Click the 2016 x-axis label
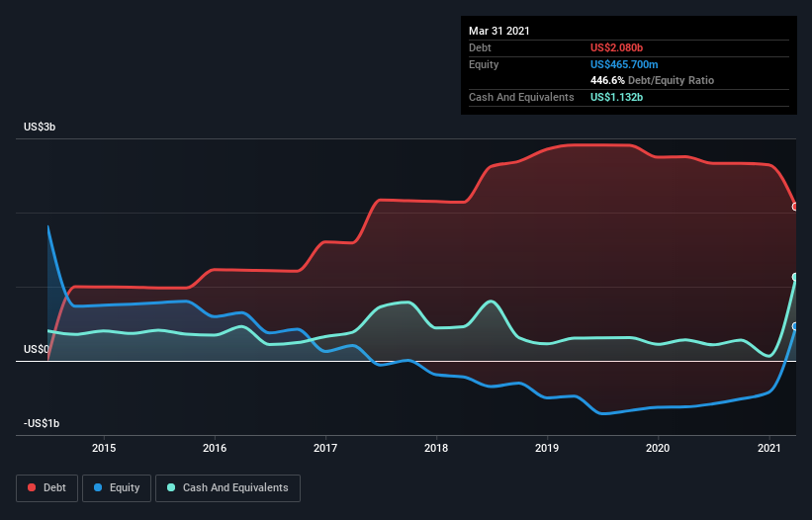 [x=215, y=448]
